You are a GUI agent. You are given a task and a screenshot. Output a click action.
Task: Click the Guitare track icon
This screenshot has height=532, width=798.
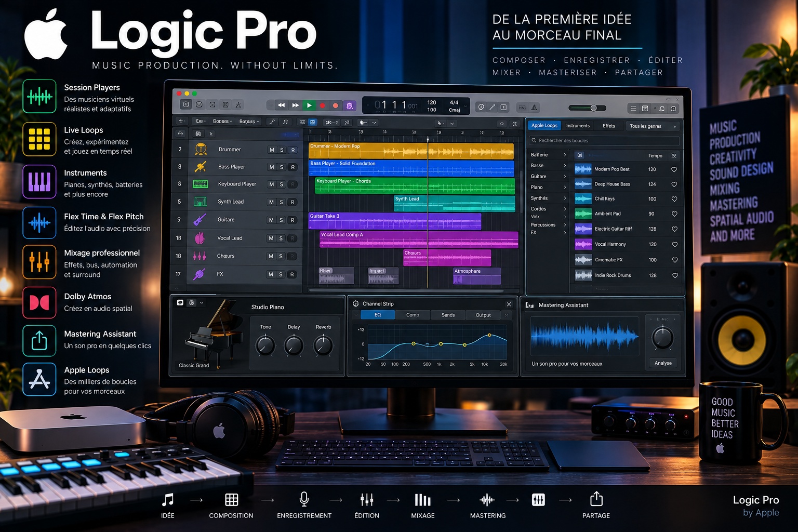pos(200,220)
